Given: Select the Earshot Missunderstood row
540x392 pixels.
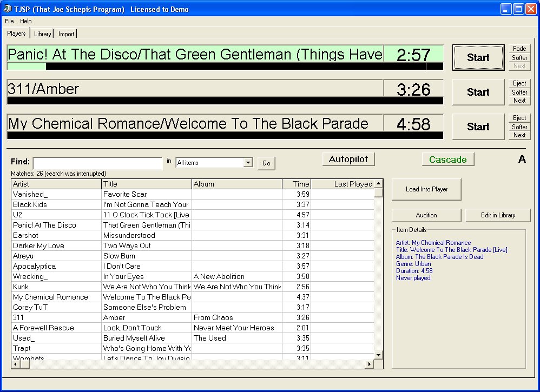Looking at the screenshot, I should tap(193, 235).
